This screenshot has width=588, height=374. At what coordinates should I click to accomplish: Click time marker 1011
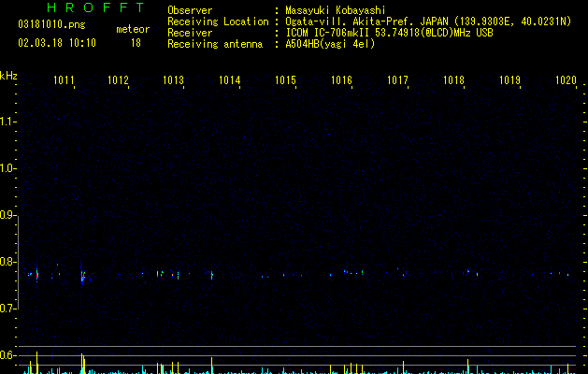click(x=64, y=80)
